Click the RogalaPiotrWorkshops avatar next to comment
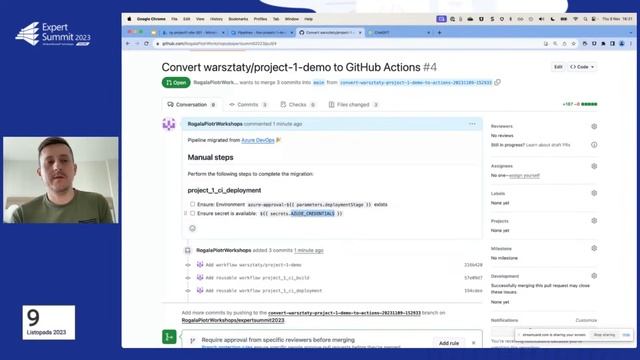Image resolution: width=640 pixels, height=360 pixels. click(x=169, y=124)
